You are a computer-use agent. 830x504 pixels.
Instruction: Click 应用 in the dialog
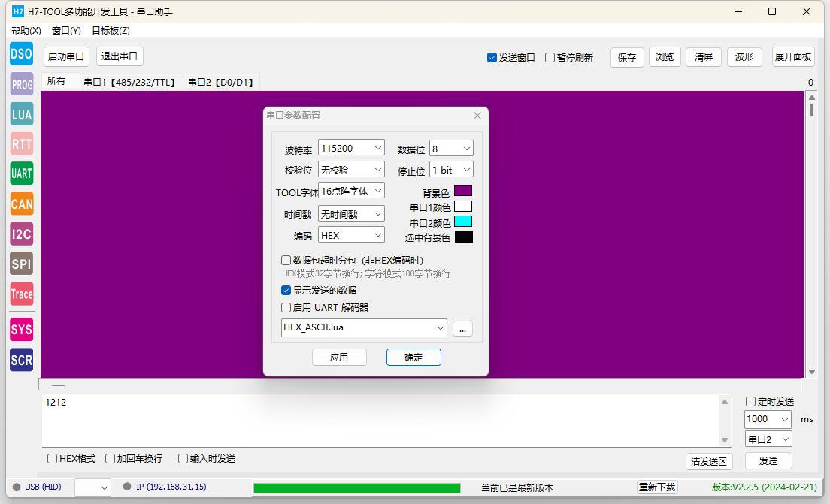click(339, 357)
